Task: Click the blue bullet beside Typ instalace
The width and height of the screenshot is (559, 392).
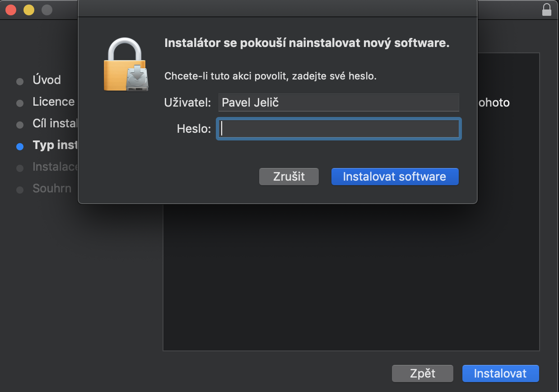Action: [20, 146]
